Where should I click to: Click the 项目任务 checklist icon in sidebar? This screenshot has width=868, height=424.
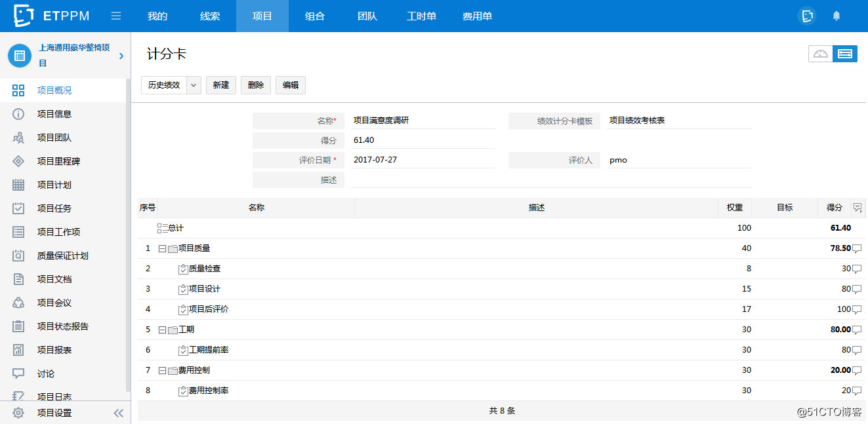coord(18,208)
